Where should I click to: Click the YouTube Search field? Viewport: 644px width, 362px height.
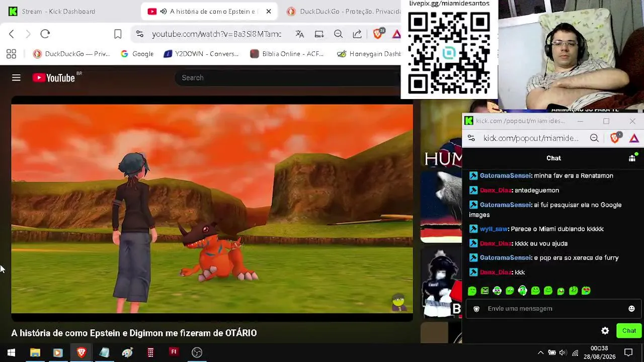[x=287, y=77]
